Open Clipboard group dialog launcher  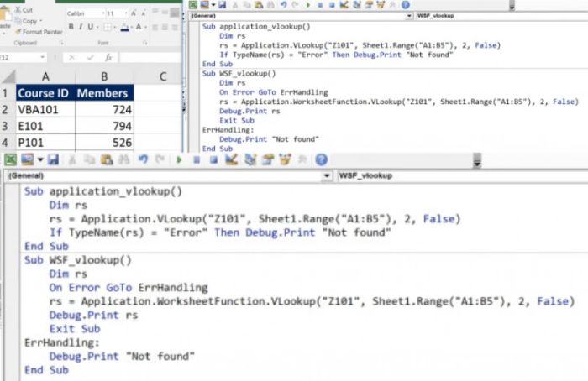pos(61,43)
